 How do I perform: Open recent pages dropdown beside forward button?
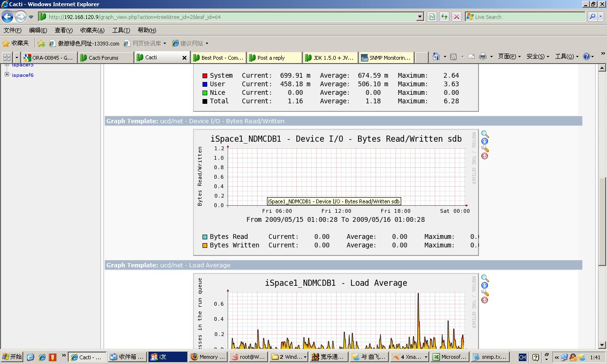[x=31, y=17]
